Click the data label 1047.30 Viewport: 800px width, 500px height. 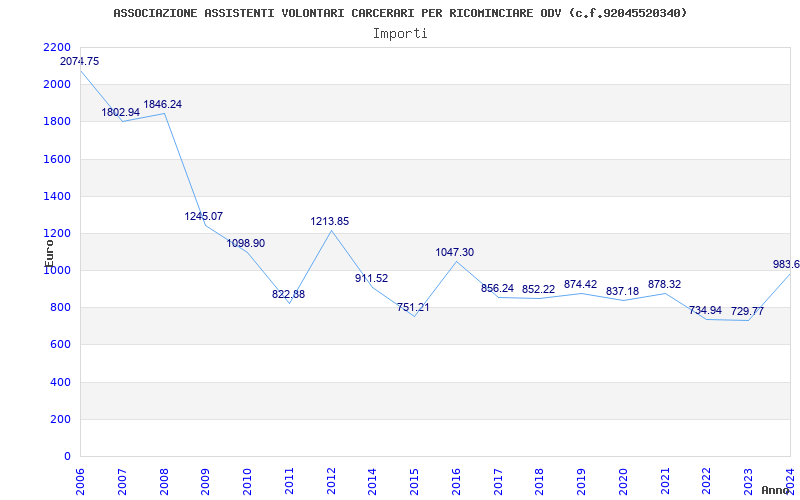coord(455,253)
